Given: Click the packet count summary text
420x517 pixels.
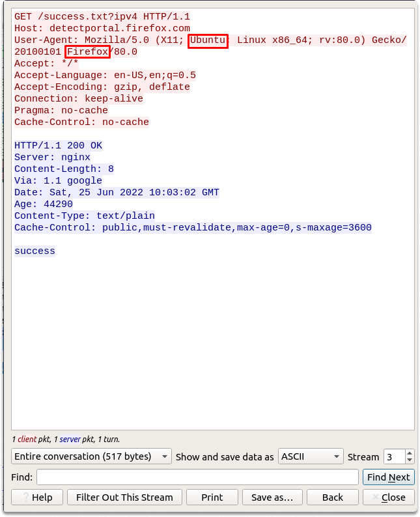Looking at the screenshot, I should pos(66,439).
